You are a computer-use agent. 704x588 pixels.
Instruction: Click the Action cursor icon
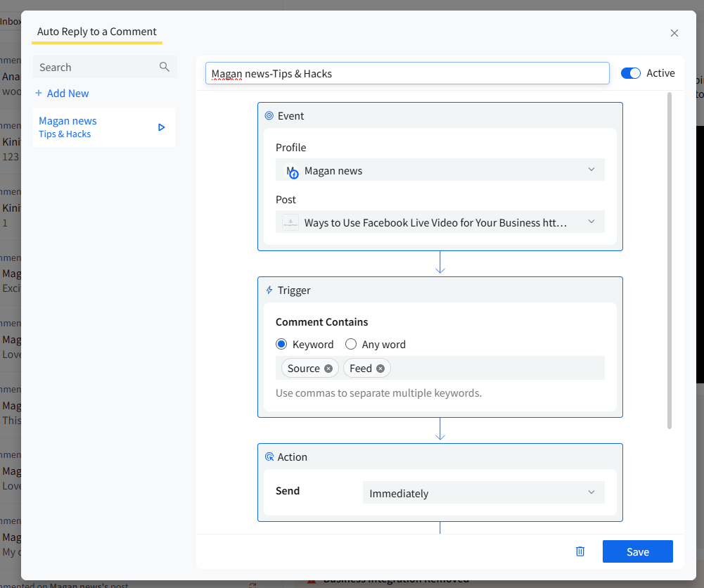(x=269, y=457)
